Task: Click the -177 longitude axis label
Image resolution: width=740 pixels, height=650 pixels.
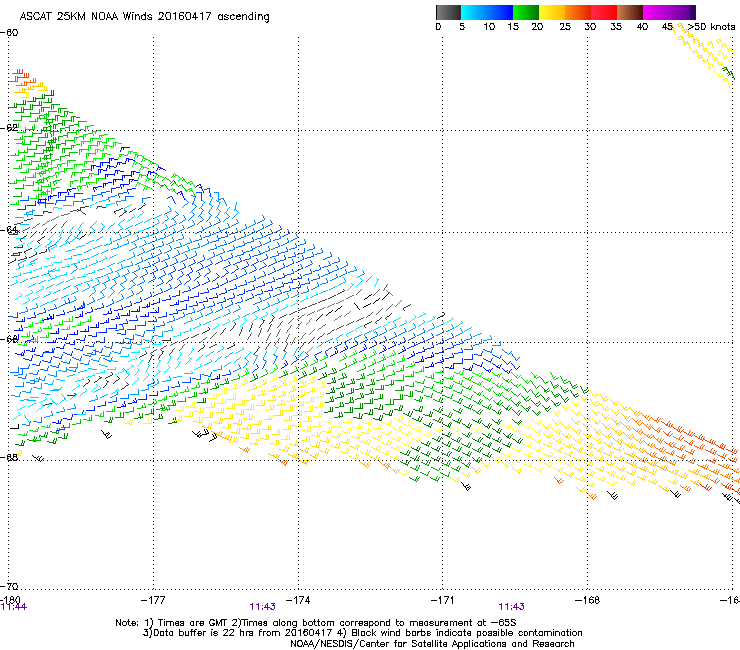Action: pyautogui.click(x=153, y=600)
